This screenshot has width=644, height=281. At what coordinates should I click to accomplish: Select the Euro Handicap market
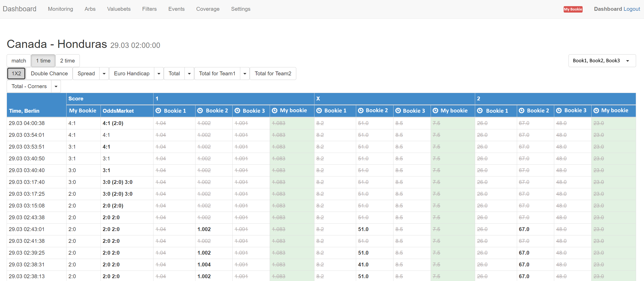[x=132, y=74]
